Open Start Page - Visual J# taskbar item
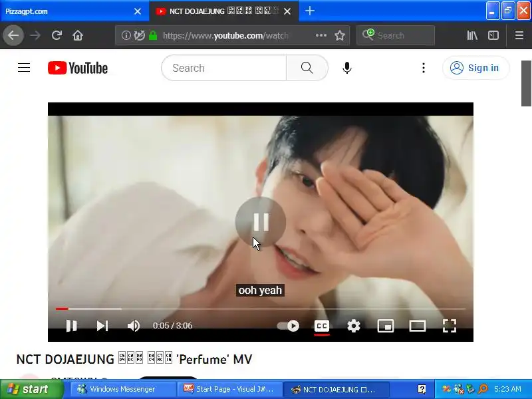532x399 pixels. coord(229,389)
